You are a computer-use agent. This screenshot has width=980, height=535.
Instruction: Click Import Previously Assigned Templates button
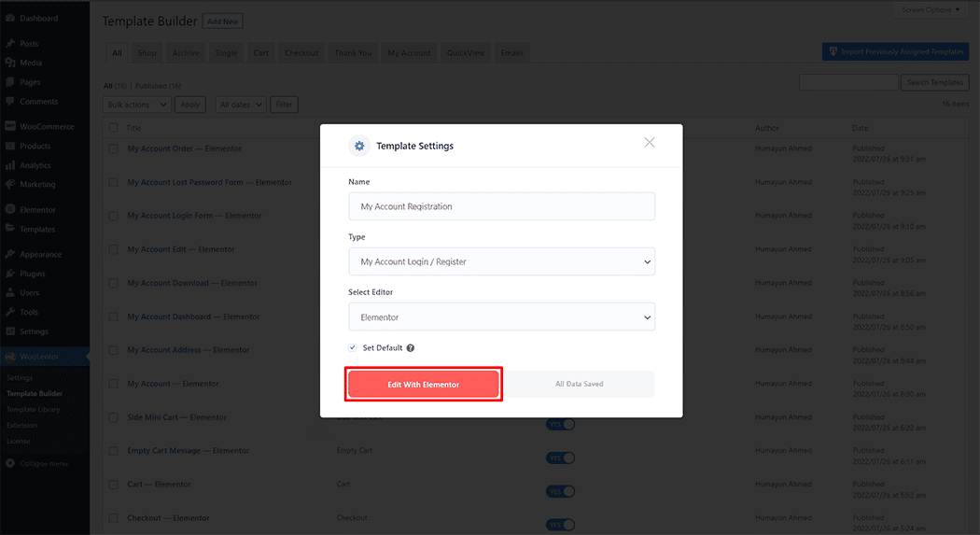pyautogui.click(x=895, y=52)
